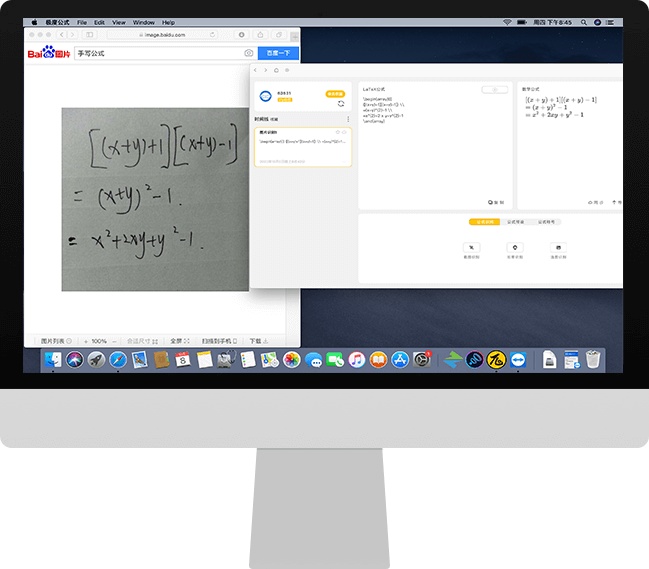Screen dimensions: 649x569
Task: Click the Wi-Fi status icon
Action: click(507, 22)
